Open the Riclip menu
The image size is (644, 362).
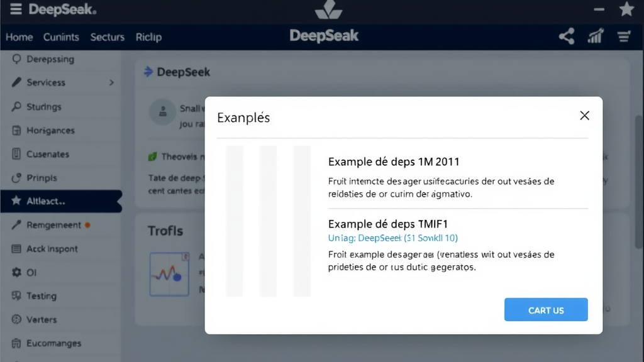pos(148,37)
